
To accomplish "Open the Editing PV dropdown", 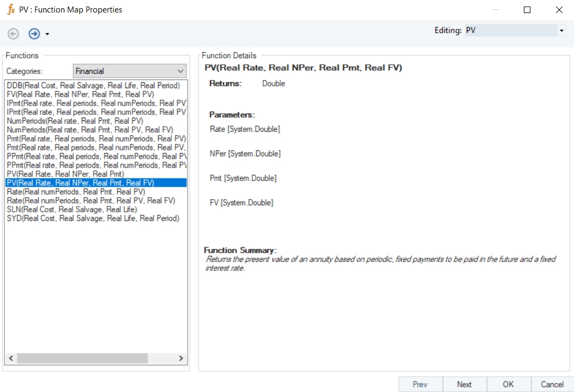I will coord(561,30).
